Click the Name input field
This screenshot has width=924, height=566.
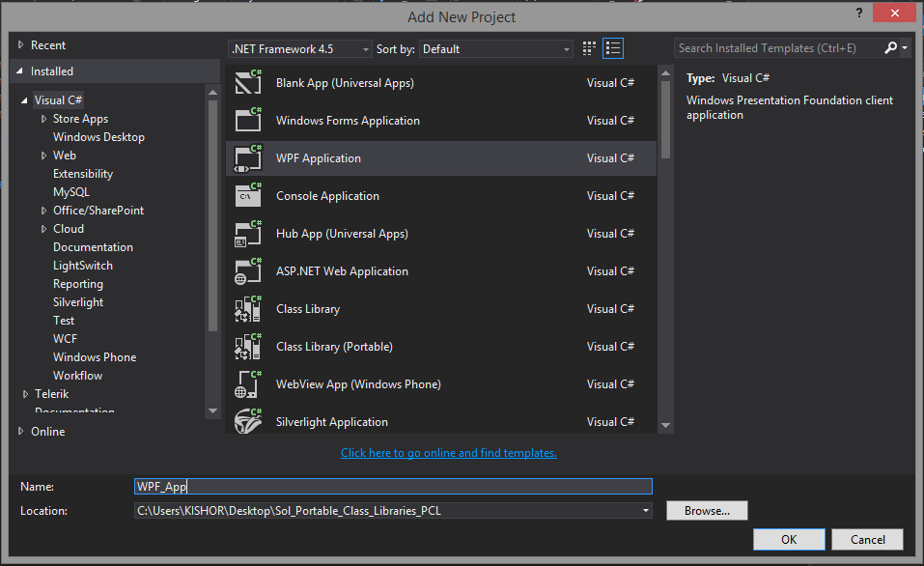pyautogui.click(x=393, y=487)
